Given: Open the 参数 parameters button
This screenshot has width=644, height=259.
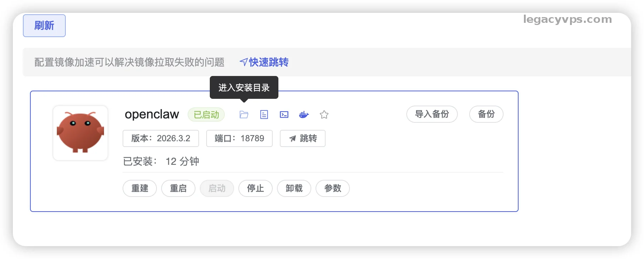Looking at the screenshot, I should tap(333, 188).
